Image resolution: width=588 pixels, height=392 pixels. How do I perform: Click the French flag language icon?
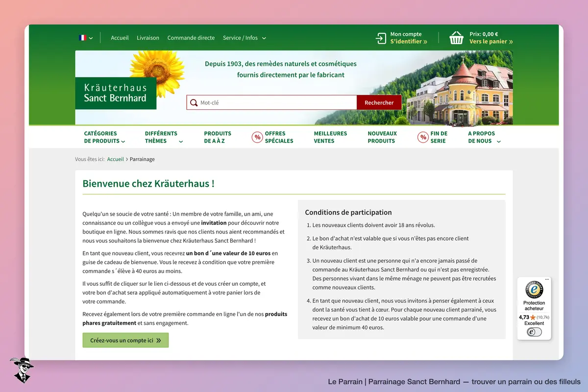pos(82,38)
